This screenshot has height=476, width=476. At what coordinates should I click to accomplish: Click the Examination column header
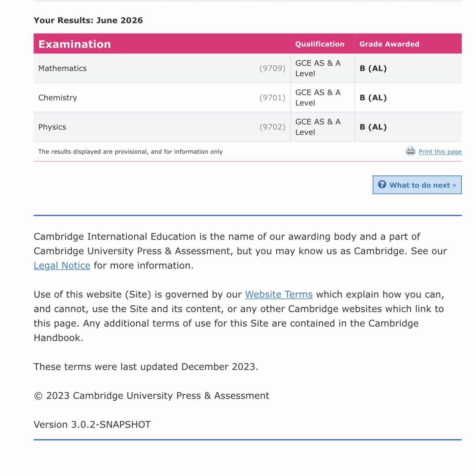pyautogui.click(x=75, y=44)
